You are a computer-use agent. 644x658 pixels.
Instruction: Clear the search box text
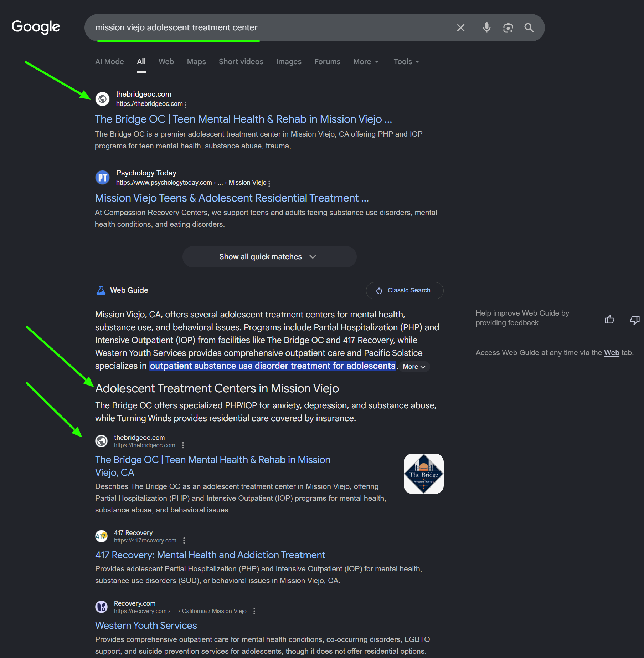460,27
